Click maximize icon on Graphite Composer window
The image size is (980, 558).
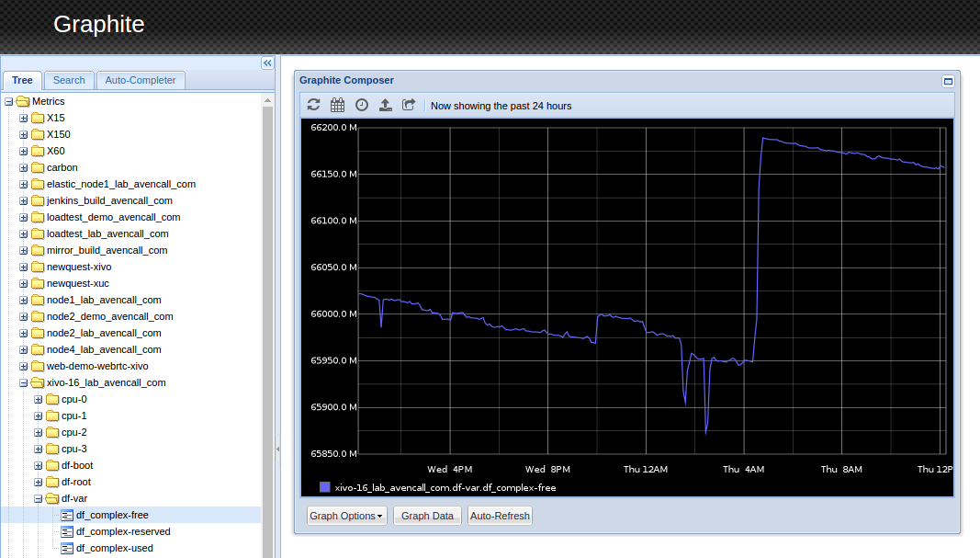point(948,81)
